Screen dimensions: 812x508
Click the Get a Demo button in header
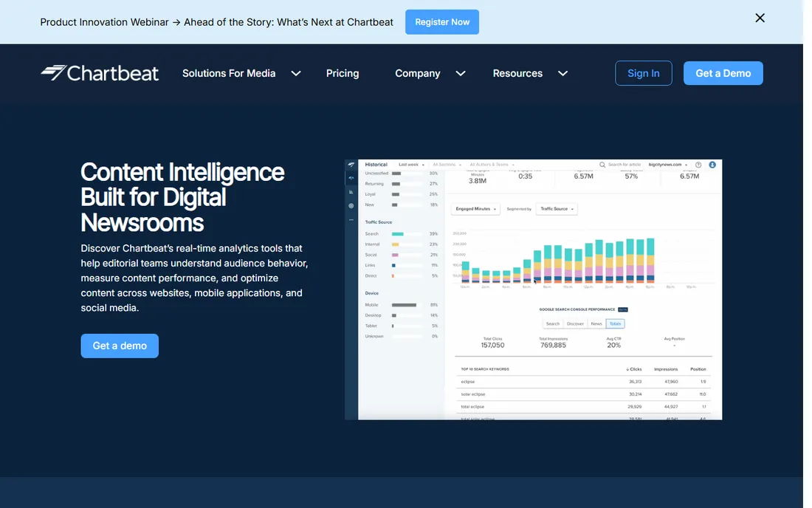723,73
